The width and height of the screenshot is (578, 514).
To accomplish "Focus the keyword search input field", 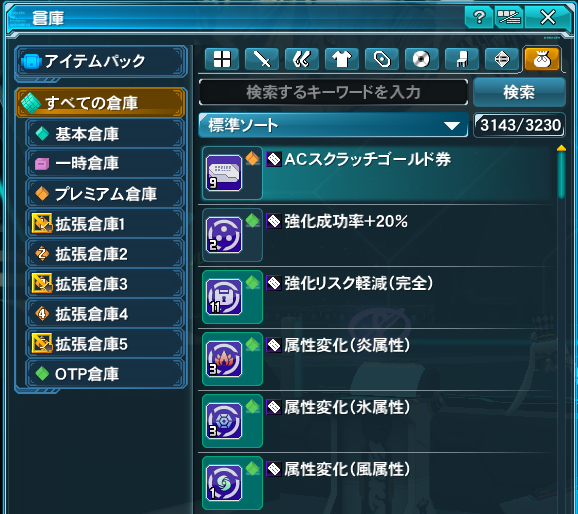I will (x=333, y=92).
